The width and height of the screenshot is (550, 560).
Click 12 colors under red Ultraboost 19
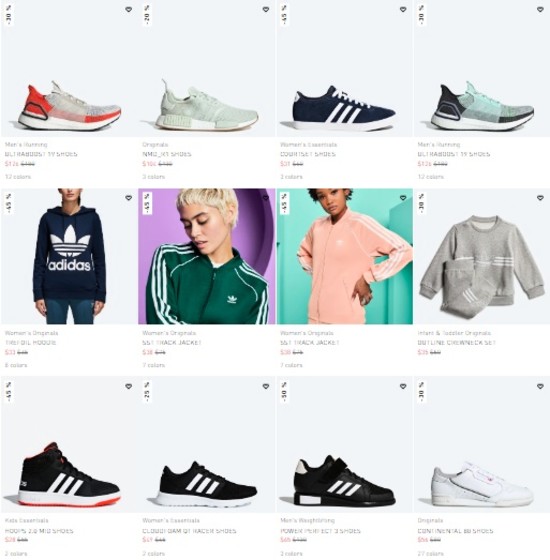(x=18, y=177)
